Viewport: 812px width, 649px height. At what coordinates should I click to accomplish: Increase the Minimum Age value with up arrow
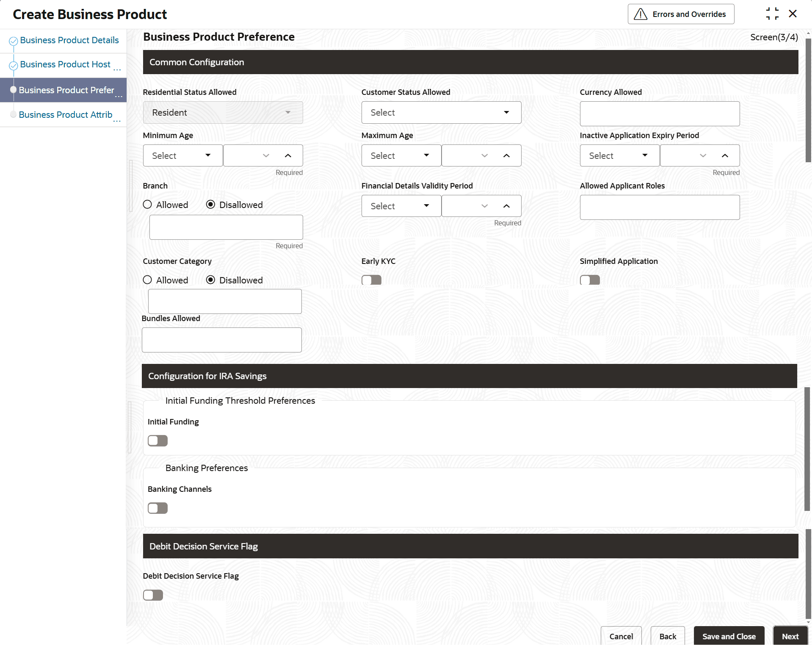(x=288, y=156)
